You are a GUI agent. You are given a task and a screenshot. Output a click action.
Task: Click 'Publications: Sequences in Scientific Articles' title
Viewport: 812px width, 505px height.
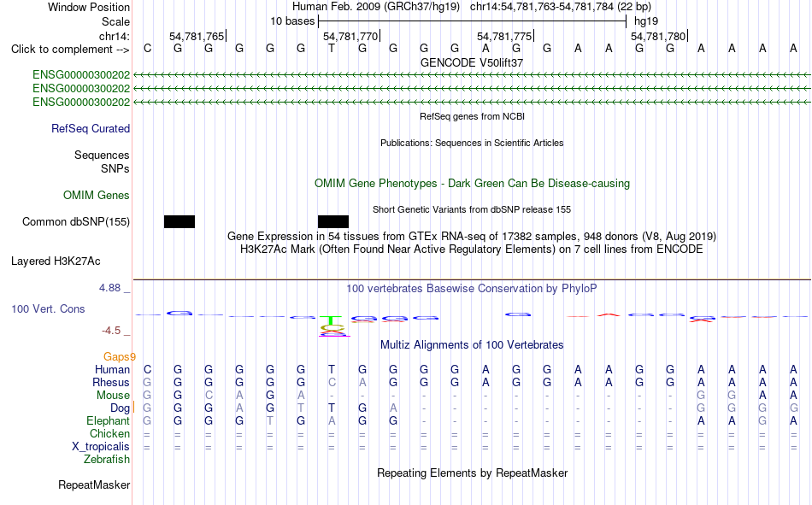click(x=472, y=143)
